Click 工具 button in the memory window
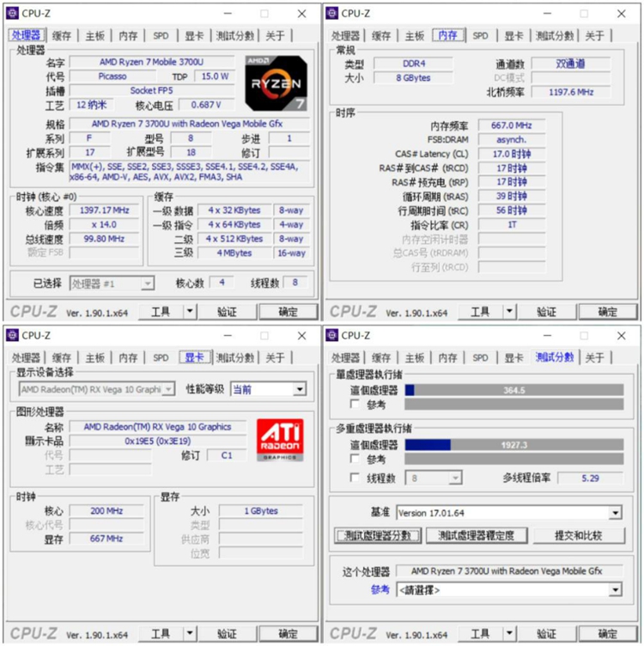This screenshot has width=644, height=646. (480, 312)
